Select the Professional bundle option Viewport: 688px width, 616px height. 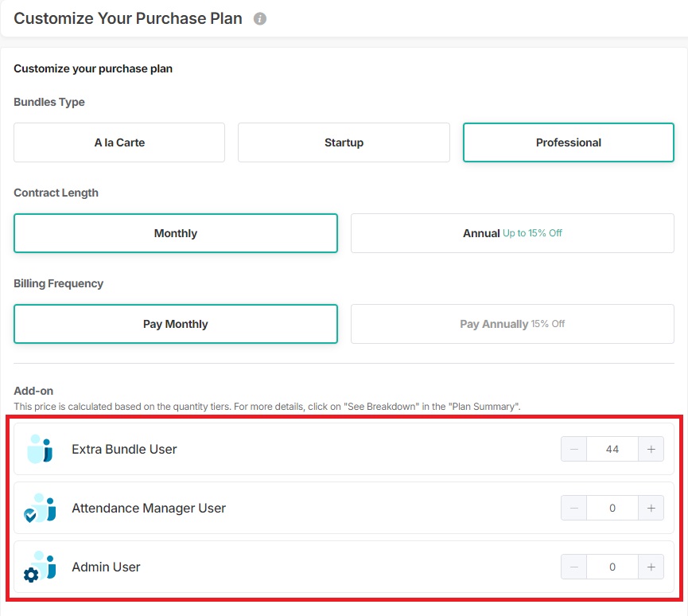tap(568, 142)
